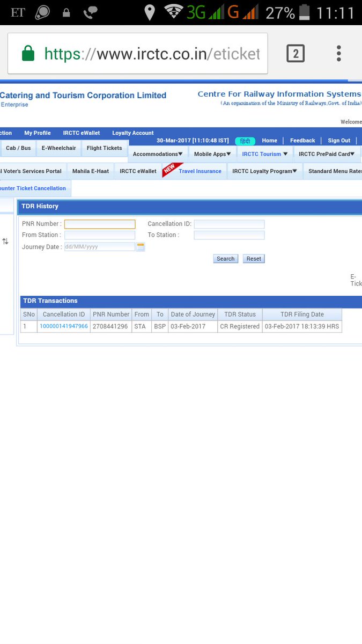The image size is (362, 644).
Task: Open IRCTC eWallet tab in second row
Action: [138, 171]
